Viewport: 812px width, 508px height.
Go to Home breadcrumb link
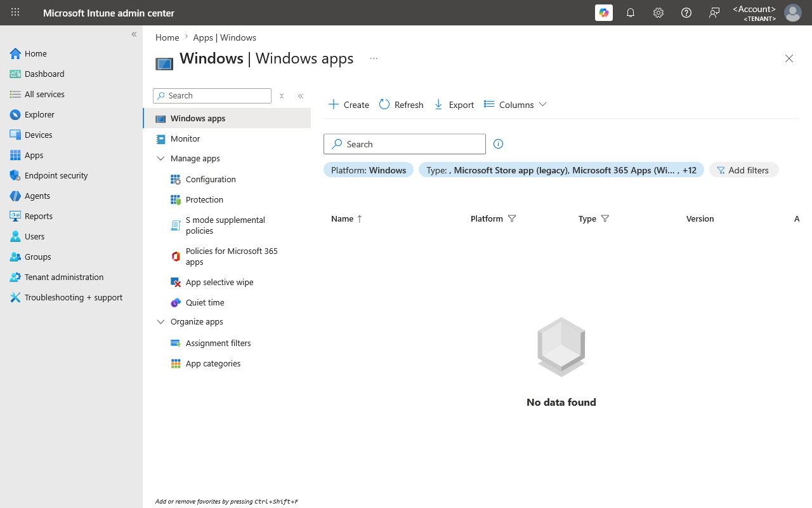click(167, 37)
